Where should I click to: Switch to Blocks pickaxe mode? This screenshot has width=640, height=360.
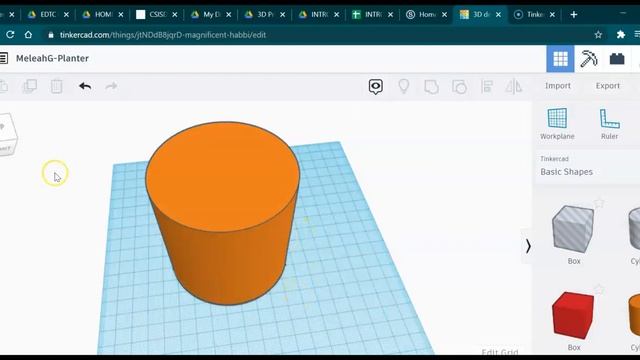point(589,59)
